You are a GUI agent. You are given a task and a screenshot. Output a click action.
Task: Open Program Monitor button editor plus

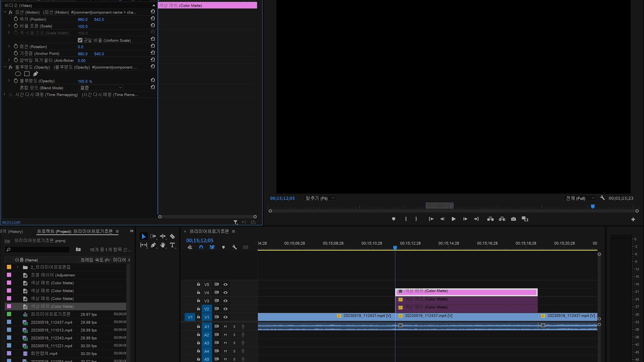(x=633, y=220)
